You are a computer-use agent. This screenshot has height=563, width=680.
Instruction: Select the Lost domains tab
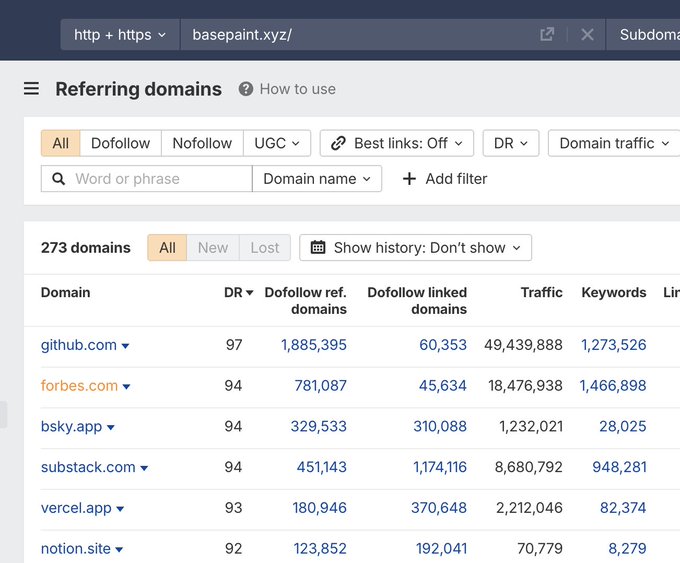click(x=265, y=248)
